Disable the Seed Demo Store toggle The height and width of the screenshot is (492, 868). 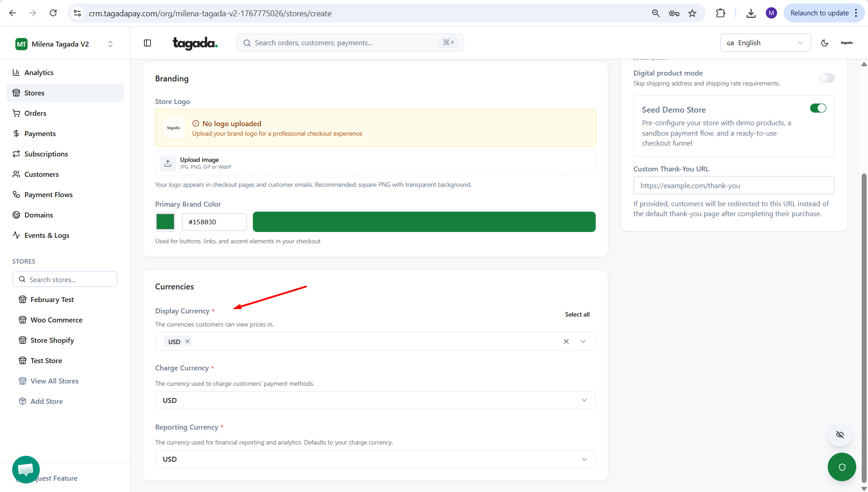pos(818,108)
